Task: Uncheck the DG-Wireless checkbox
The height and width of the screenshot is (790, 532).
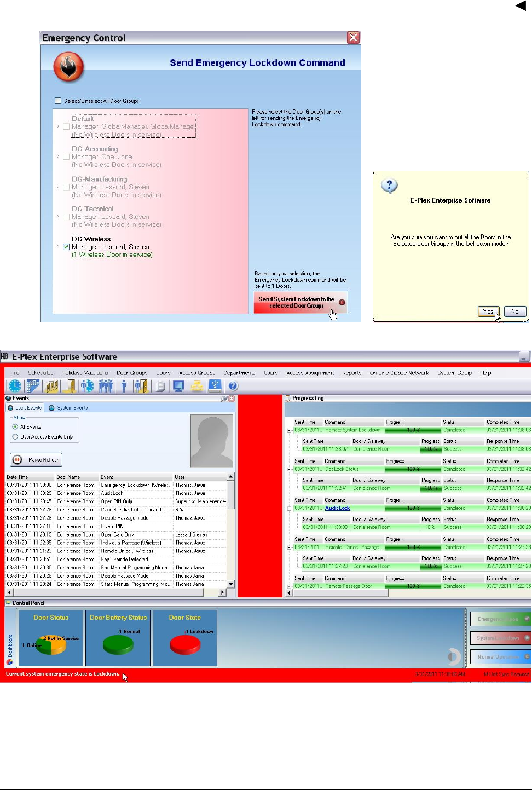Action: (x=66, y=247)
